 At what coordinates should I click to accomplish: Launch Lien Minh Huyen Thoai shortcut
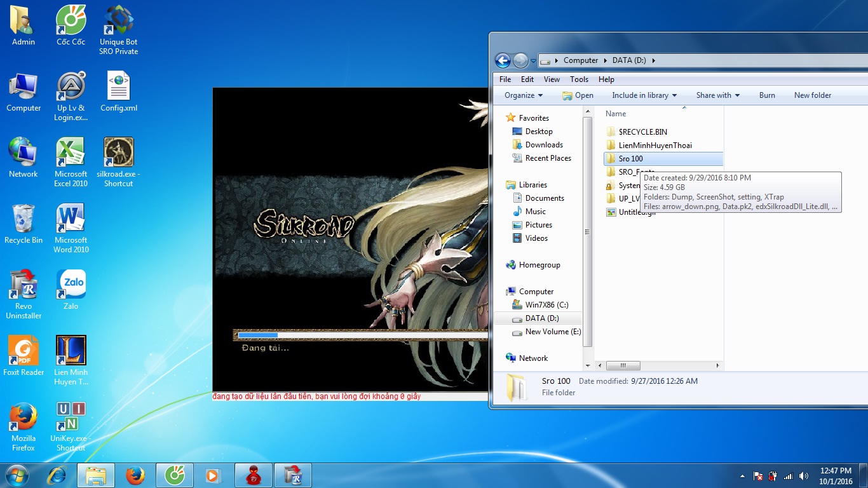(71, 361)
